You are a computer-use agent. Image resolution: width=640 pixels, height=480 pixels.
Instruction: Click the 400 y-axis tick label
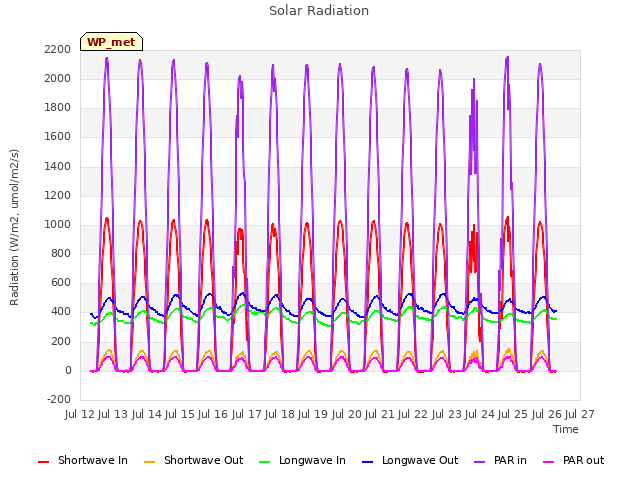[61, 312]
